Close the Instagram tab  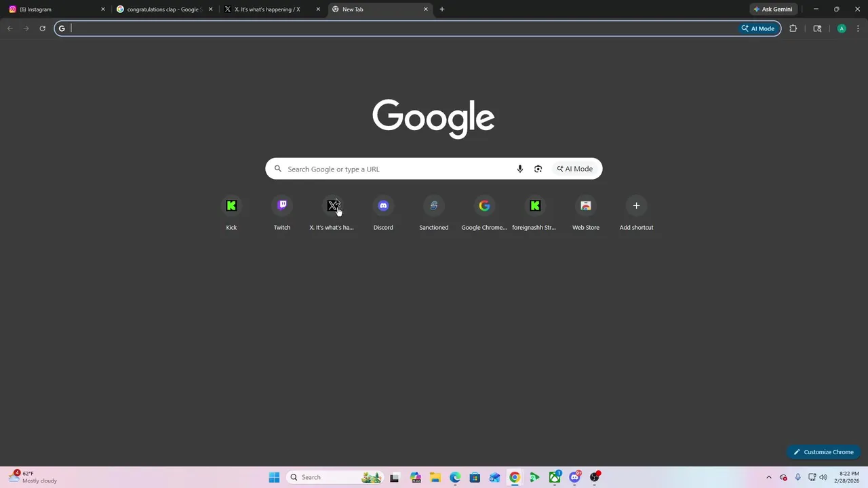coord(103,9)
